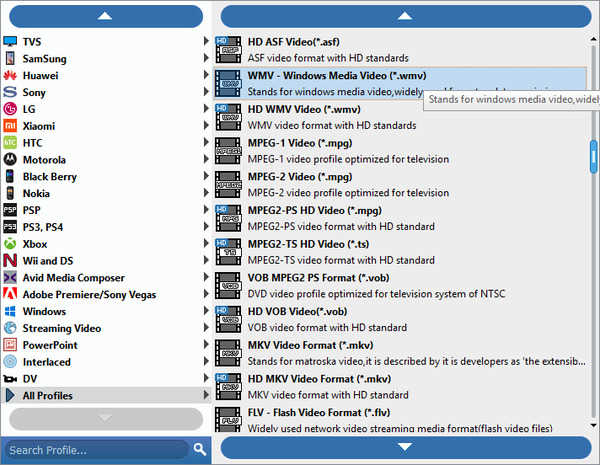This screenshot has width=600, height=465.
Task: Select the Avid Media Composer icon
Action: tap(10, 277)
